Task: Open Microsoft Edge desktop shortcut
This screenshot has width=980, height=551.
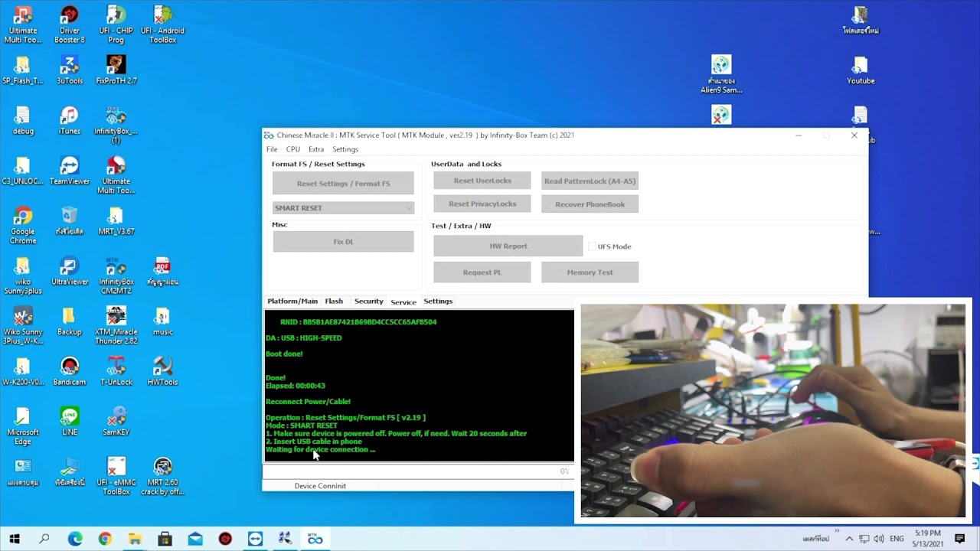Action: [x=23, y=426]
